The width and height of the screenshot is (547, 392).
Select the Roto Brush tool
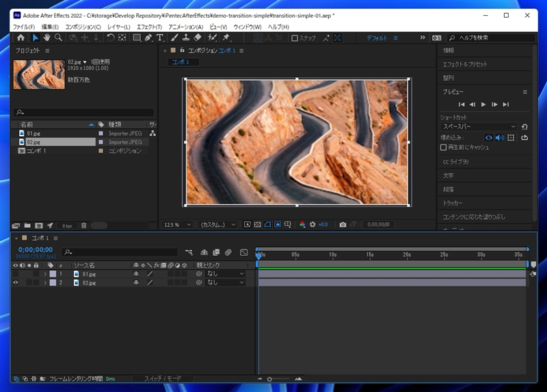[x=212, y=38]
